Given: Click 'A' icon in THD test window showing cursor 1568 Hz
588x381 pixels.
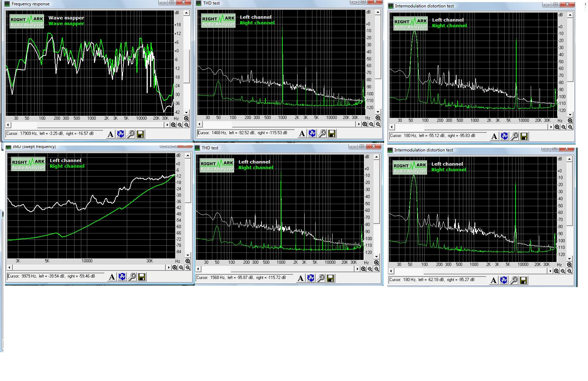Looking at the screenshot, I should (x=300, y=278).
